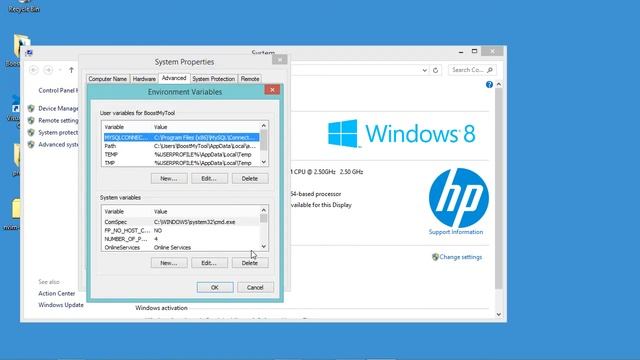This screenshot has height=360, width=640.
Task: Select the TEMP user variable row
Action: (181, 155)
